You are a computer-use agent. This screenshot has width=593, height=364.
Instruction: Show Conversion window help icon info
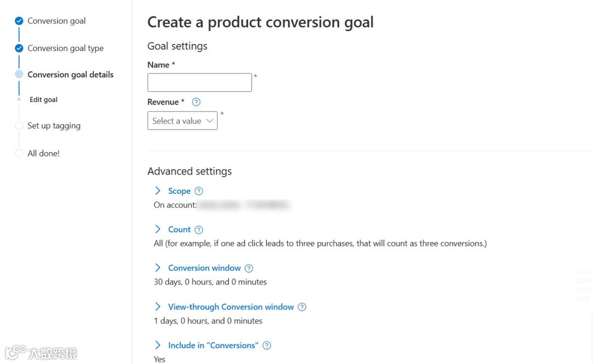point(249,268)
